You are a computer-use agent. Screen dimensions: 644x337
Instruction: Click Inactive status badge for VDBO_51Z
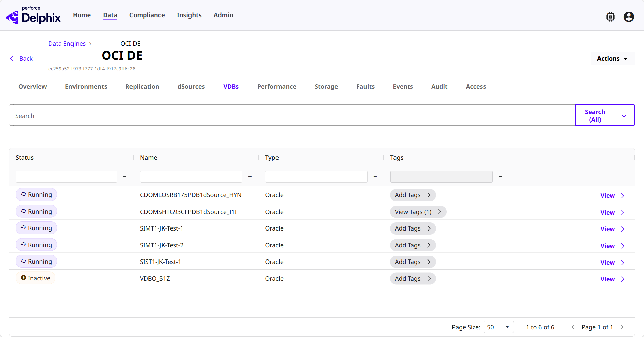[35, 278]
